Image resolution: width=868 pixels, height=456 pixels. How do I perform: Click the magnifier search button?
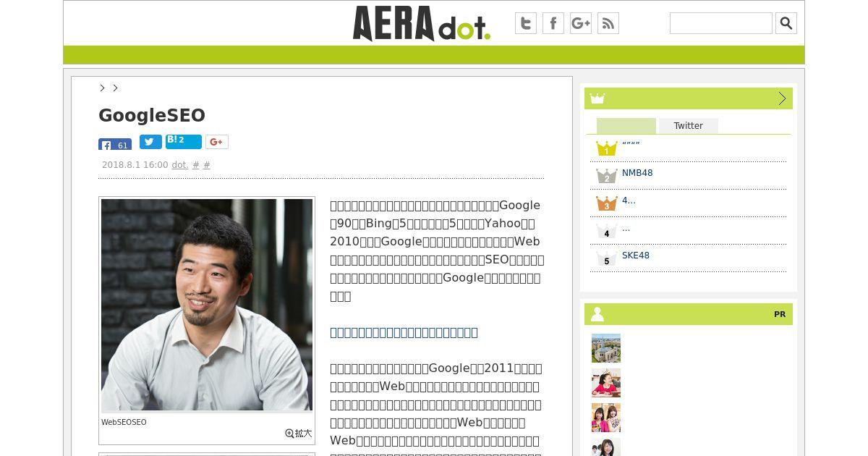[786, 23]
